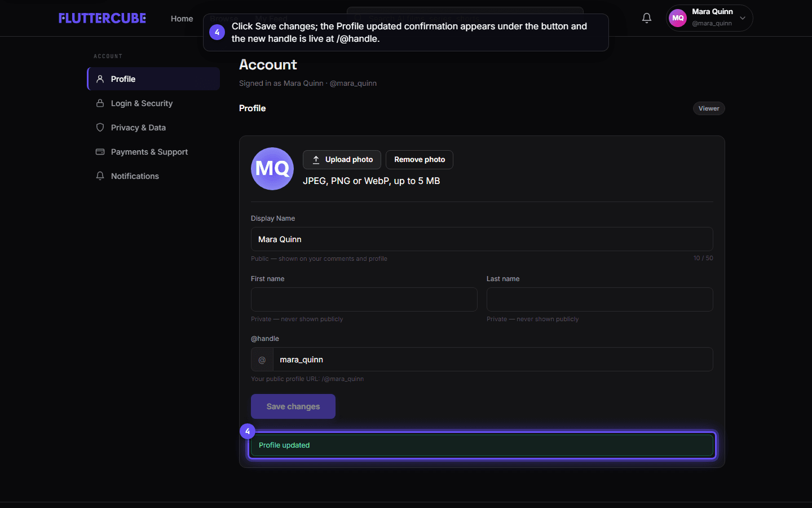Click the JPEG, PNG or WebP hint text
Image resolution: width=812 pixels, height=508 pixels.
point(371,181)
